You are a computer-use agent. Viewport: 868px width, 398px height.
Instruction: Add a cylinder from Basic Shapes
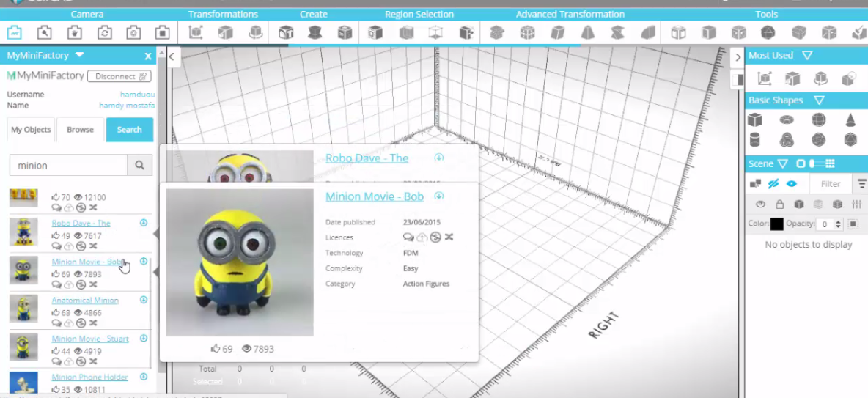point(754,139)
